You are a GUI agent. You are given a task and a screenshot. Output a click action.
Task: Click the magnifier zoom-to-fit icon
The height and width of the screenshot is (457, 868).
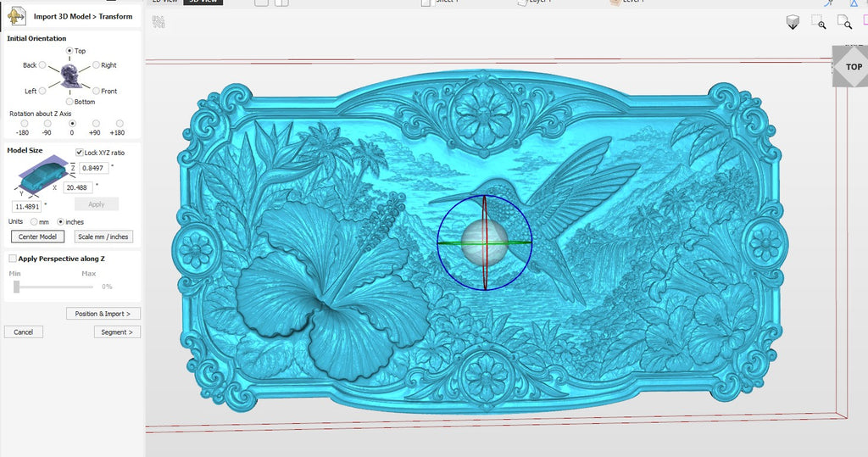point(844,22)
